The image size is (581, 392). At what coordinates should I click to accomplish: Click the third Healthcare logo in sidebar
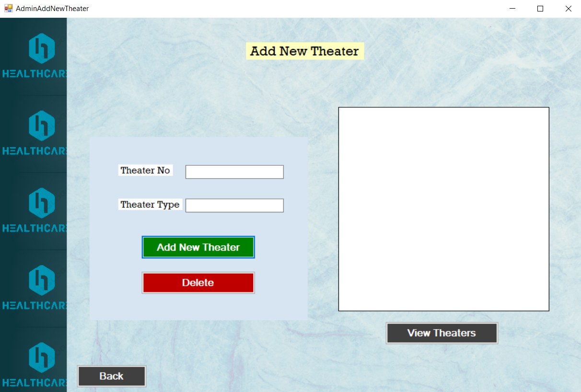tap(34, 210)
